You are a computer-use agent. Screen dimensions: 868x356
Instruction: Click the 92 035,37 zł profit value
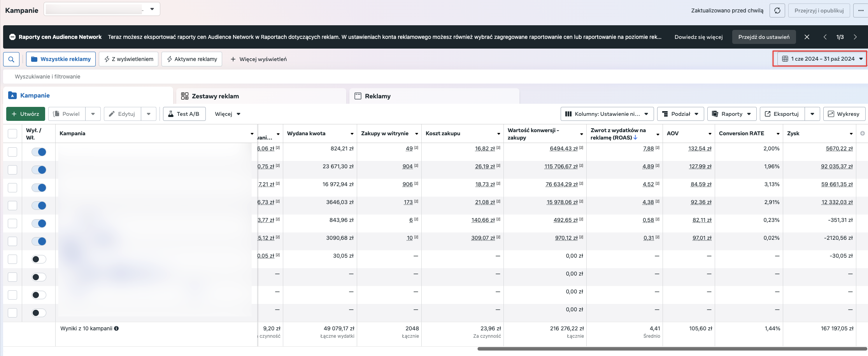click(837, 166)
